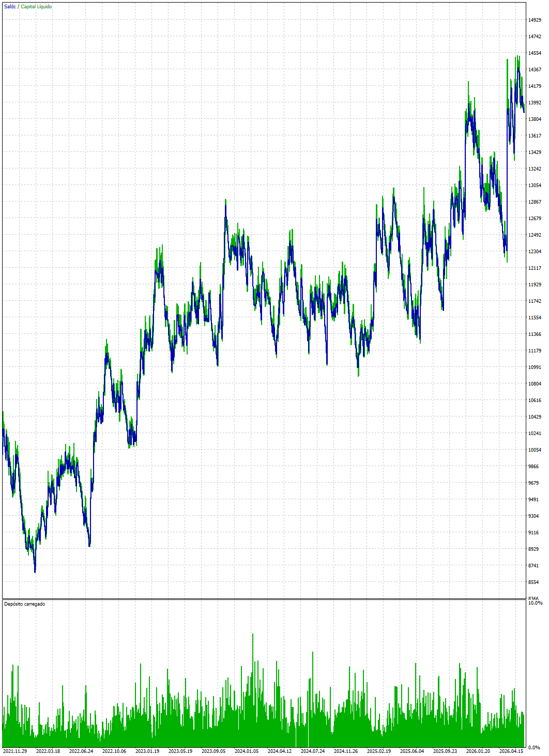Select the 2026.04.15 date label
Image resolution: width=549 pixels, height=756 pixels.
click(x=511, y=751)
